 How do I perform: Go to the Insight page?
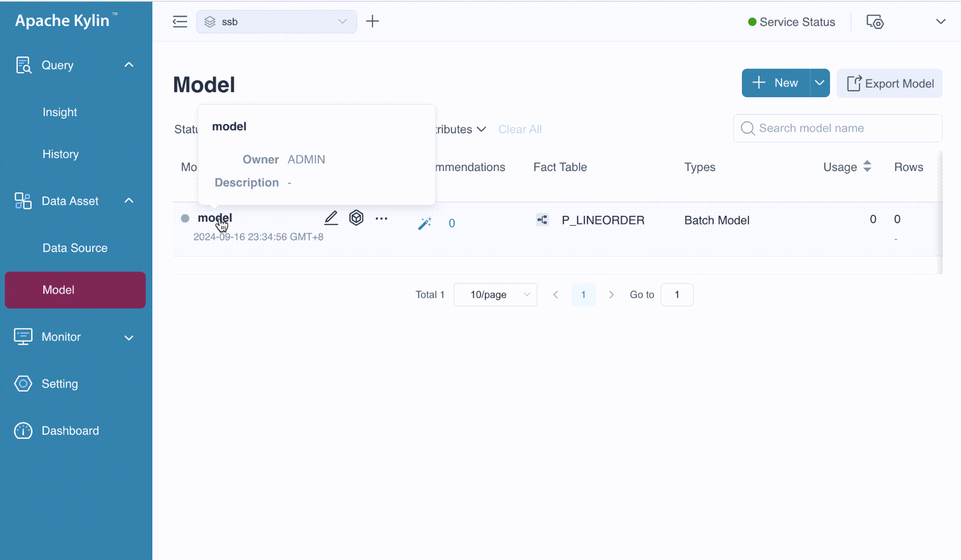coord(60,112)
